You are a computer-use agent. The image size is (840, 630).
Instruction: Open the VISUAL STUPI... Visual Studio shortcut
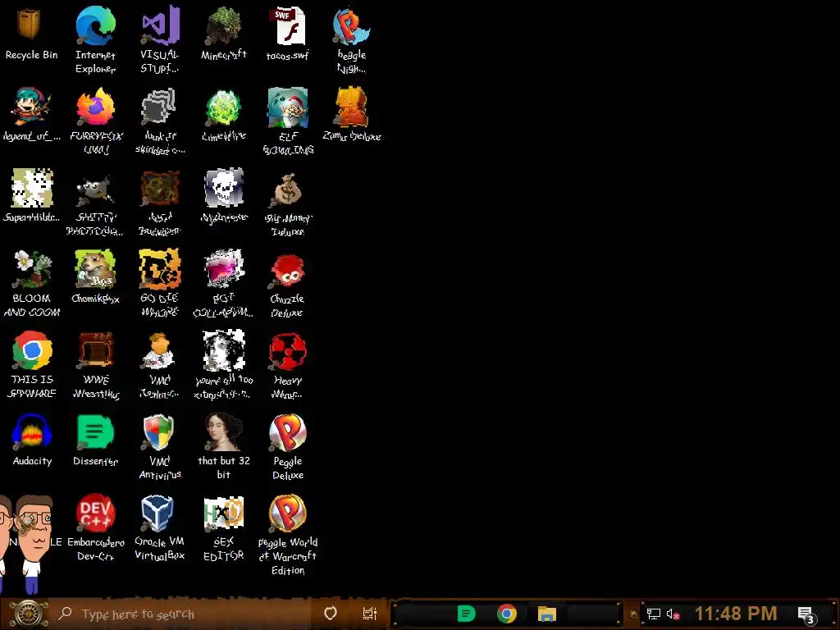(160, 25)
